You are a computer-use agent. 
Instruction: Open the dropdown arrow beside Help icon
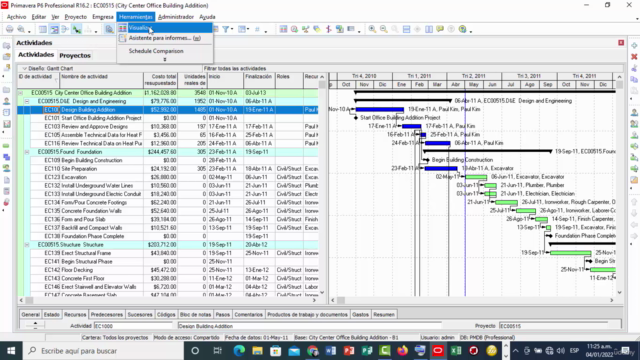click(x=470, y=31)
